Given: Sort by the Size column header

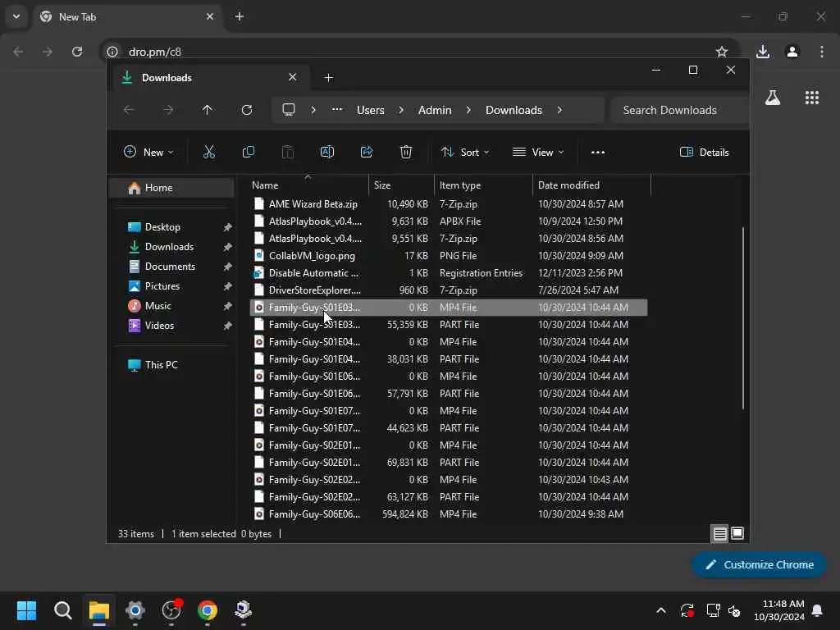Looking at the screenshot, I should point(401,185).
